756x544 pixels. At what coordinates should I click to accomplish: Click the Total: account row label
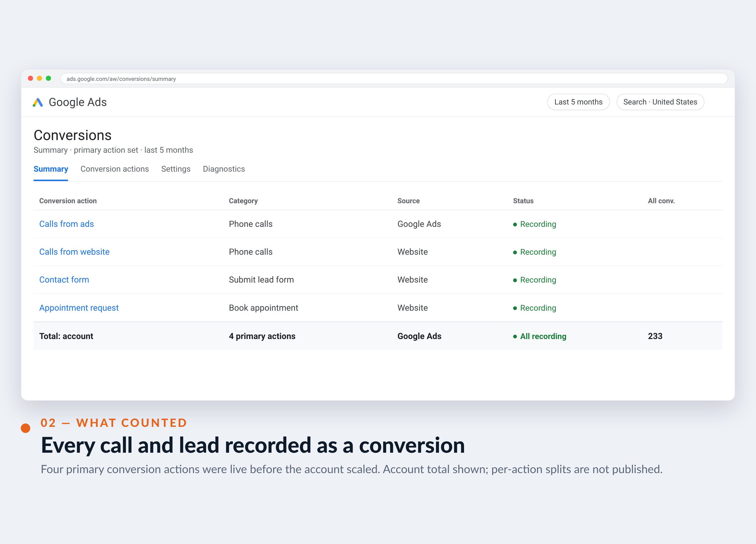click(66, 336)
